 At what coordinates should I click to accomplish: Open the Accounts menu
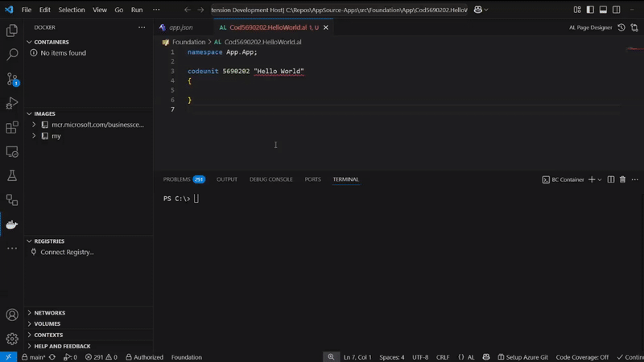coord(12,315)
